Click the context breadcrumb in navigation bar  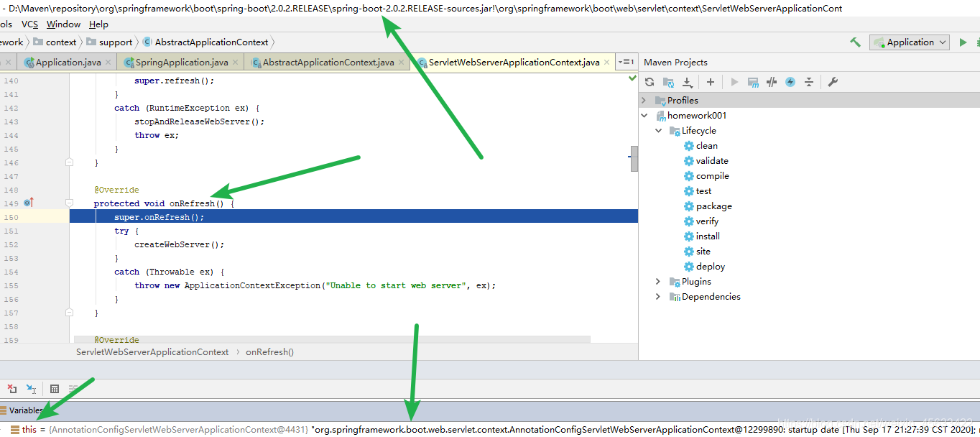(x=55, y=42)
